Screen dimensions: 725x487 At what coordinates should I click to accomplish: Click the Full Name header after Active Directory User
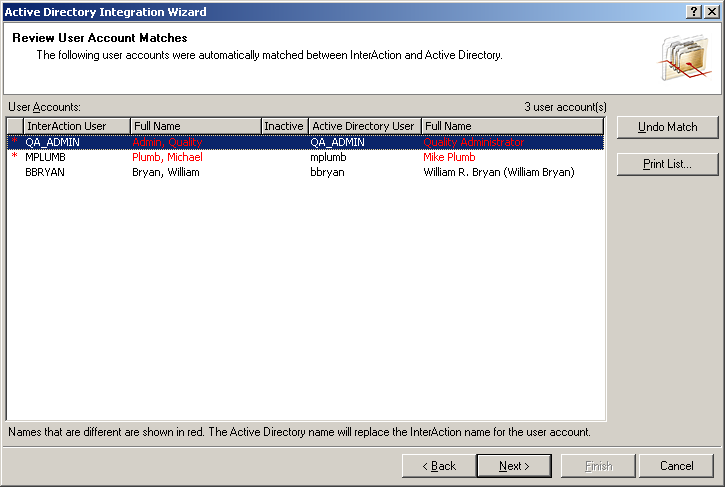pos(512,126)
